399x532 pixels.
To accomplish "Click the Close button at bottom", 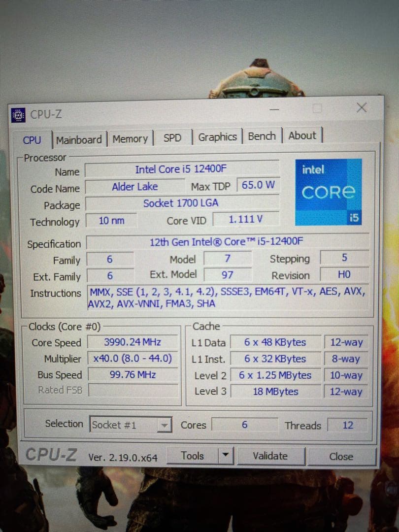I will [x=341, y=456].
